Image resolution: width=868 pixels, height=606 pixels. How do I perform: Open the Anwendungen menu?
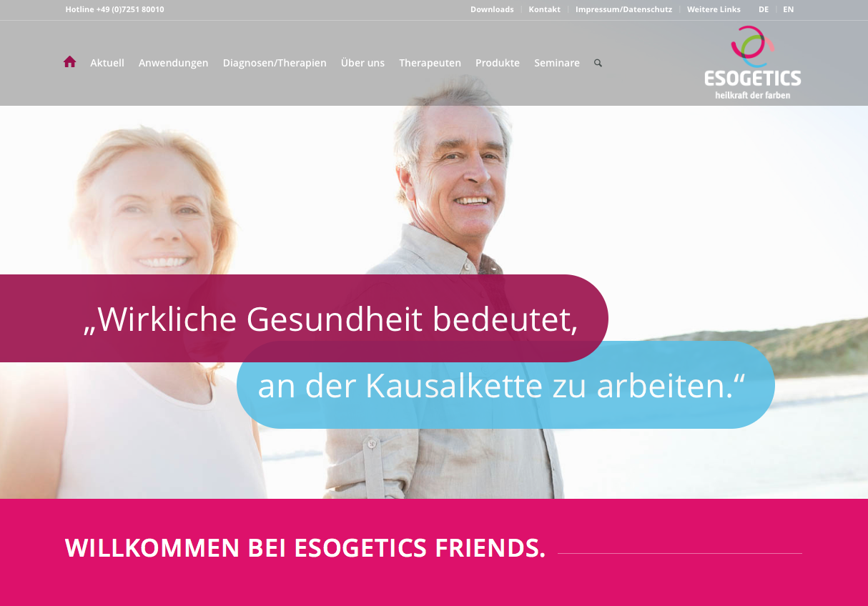[174, 63]
